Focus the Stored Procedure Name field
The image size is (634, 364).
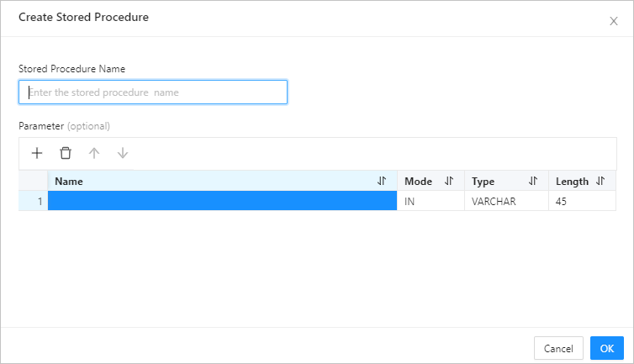[x=153, y=92]
